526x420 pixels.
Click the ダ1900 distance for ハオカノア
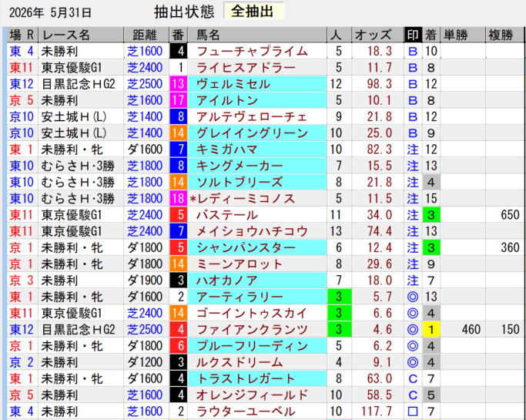tap(145, 281)
